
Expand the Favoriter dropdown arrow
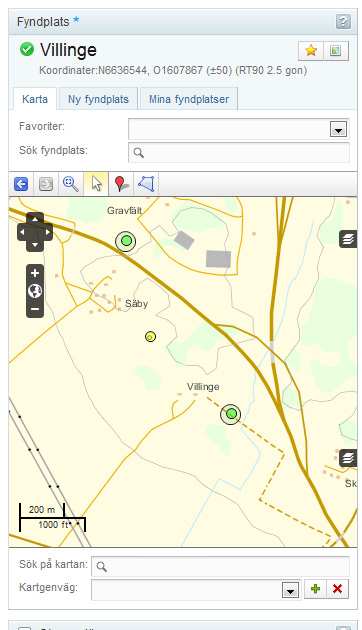pos(338,129)
